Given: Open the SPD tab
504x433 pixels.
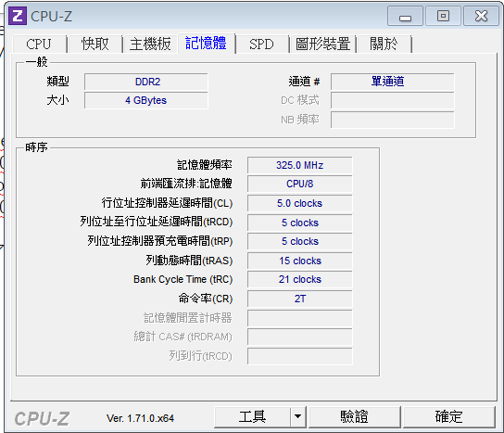Looking at the screenshot, I should tap(261, 44).
